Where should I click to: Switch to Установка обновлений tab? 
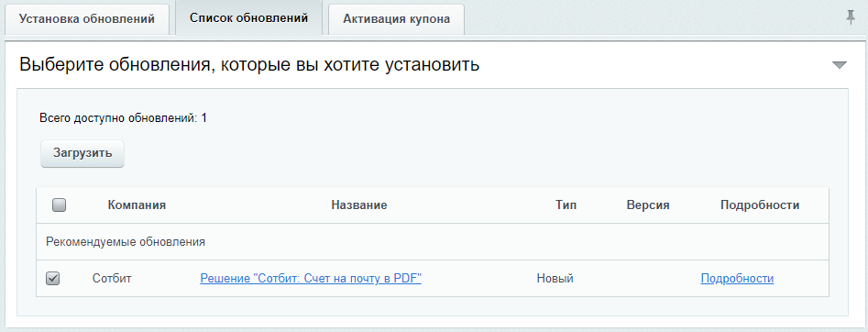pos(86,19)
